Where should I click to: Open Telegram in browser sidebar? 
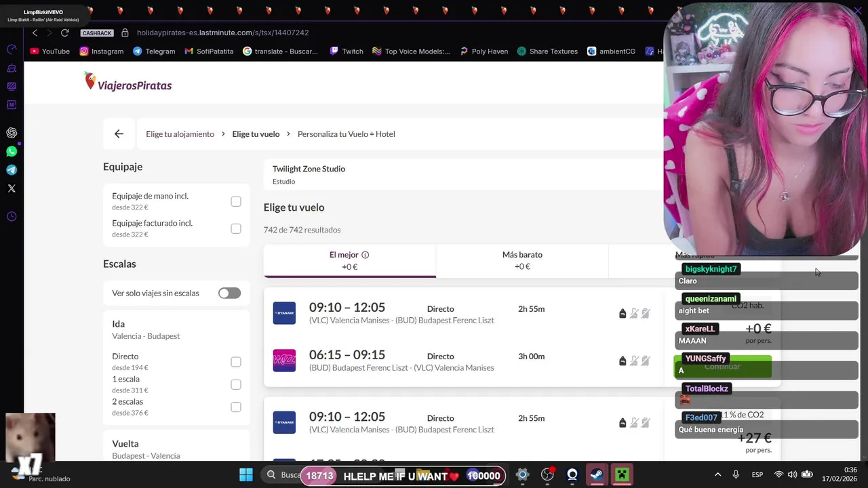point(12,169)
